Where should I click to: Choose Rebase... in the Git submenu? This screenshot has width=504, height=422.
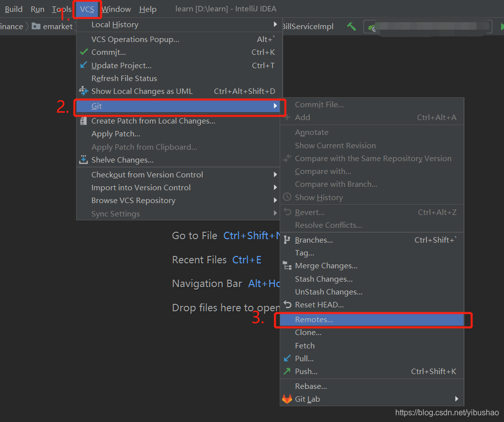tap(372, 386)
